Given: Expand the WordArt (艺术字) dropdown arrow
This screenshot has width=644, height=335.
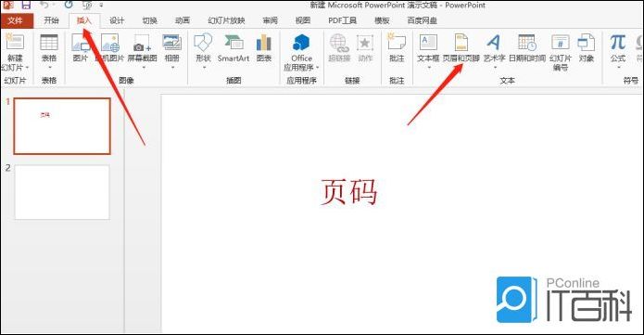Looking at the screenshot, I should pyautogui.click(x=495, y=68).
